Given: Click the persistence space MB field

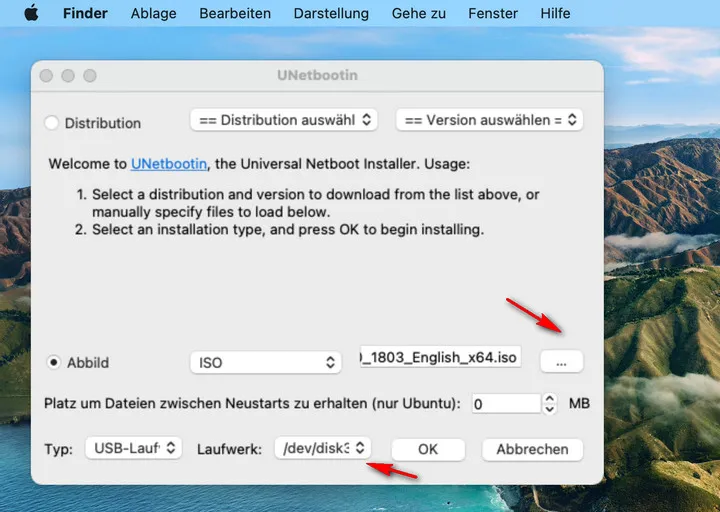Looking at the screenshot, I should 506,404.
